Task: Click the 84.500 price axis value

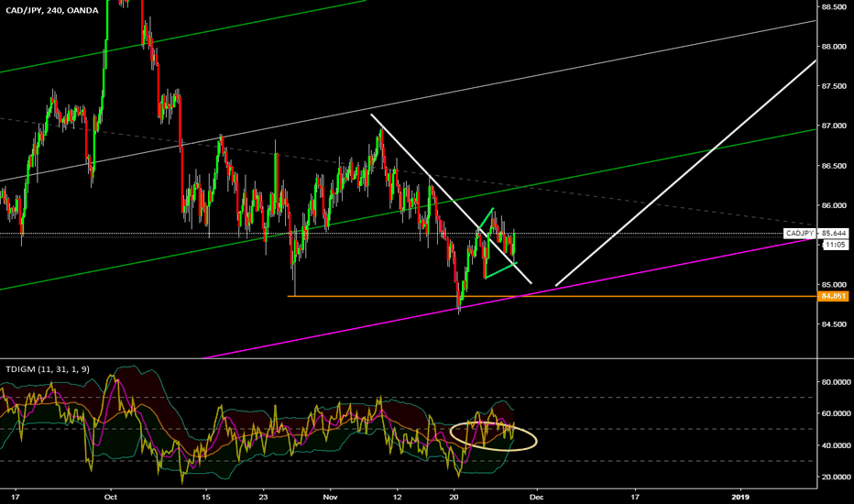Action: 834,324
